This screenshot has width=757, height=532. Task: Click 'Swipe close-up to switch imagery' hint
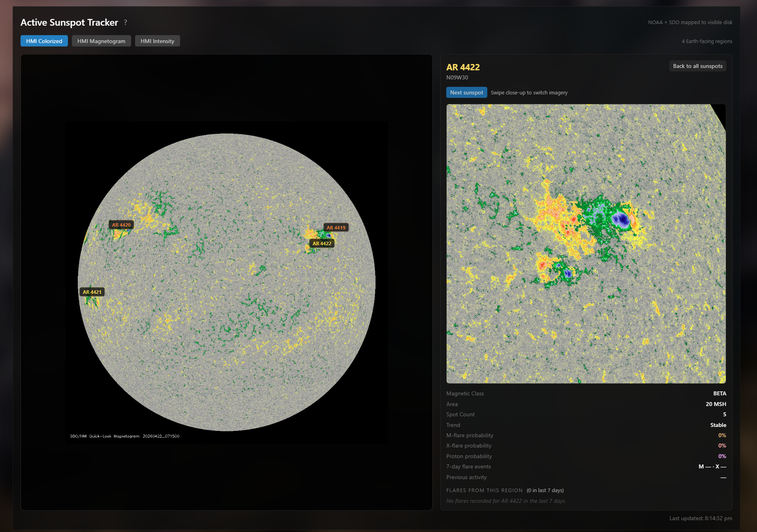coord(529,92)
